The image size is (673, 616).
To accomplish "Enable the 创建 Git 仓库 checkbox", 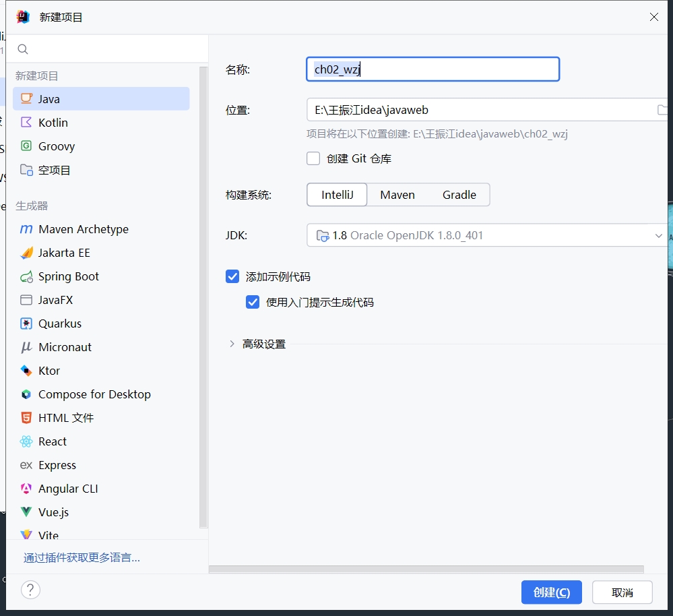I will [x=313, y=159].
